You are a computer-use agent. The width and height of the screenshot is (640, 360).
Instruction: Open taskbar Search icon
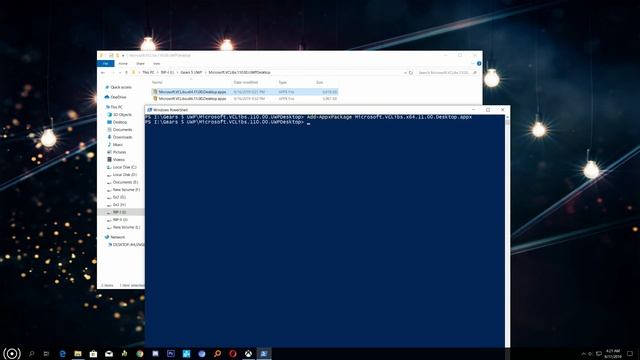[31, 354]
